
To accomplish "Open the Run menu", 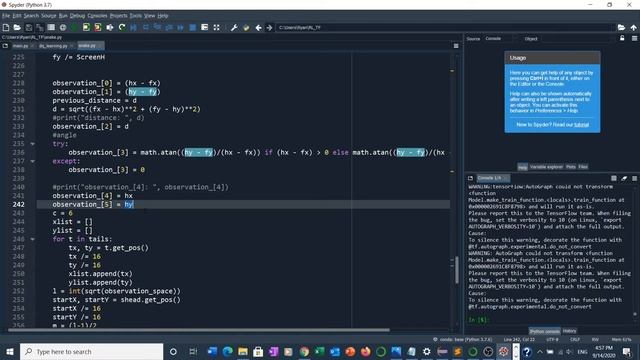I will (x=63, y=16).
